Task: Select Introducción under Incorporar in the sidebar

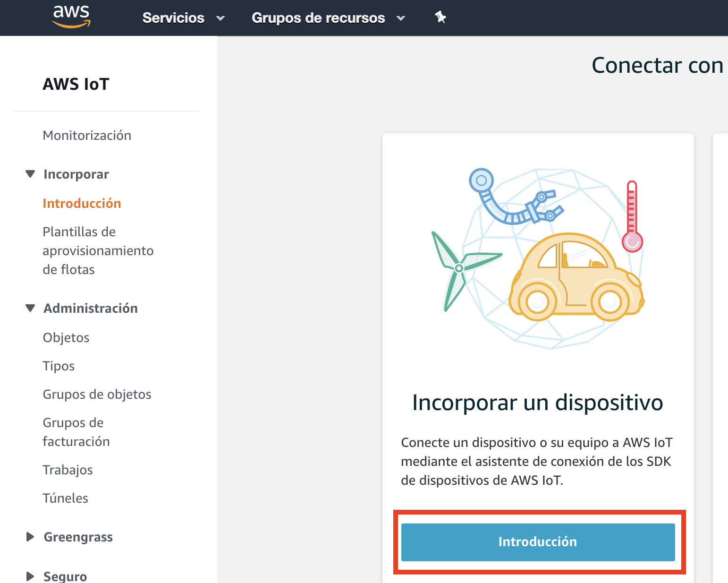Action: pos(82,203)
